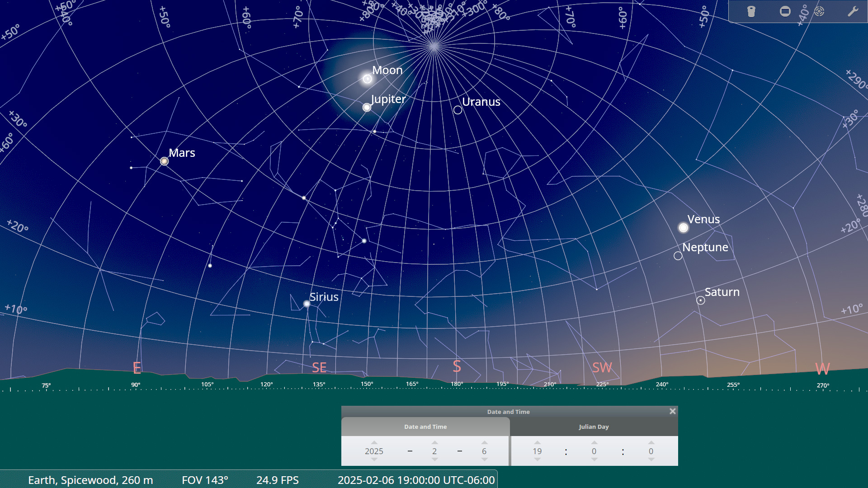
Task: Click the Spicewood location in status bar
Action: [90, 480]
